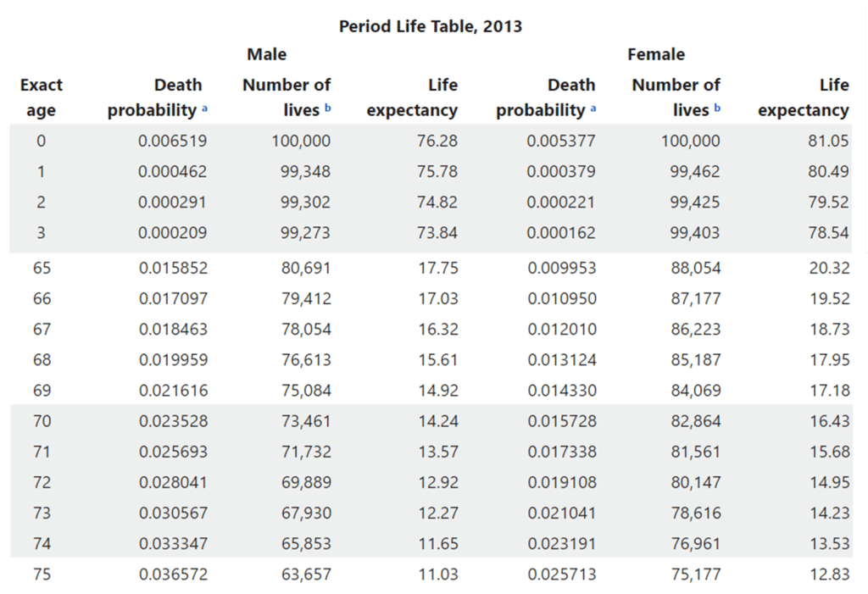This screenshot has height=594, width=868.
Task: Click male death probability 0.006519 cell
Action: click(173, 141)
